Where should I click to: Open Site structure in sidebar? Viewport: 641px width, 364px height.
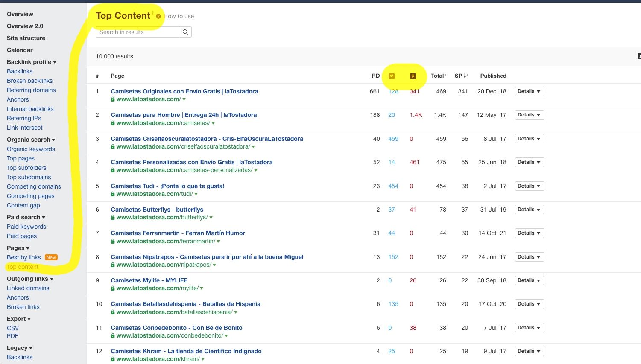click(26, 38)
